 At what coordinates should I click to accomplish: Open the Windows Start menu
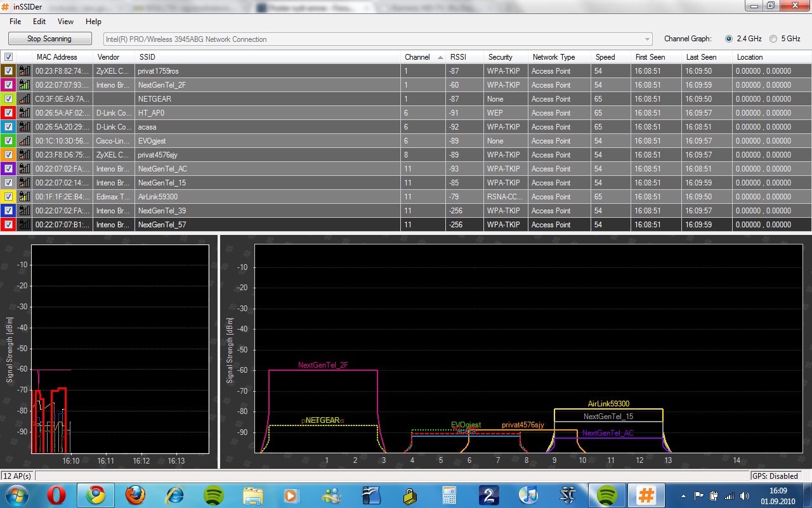16,495
